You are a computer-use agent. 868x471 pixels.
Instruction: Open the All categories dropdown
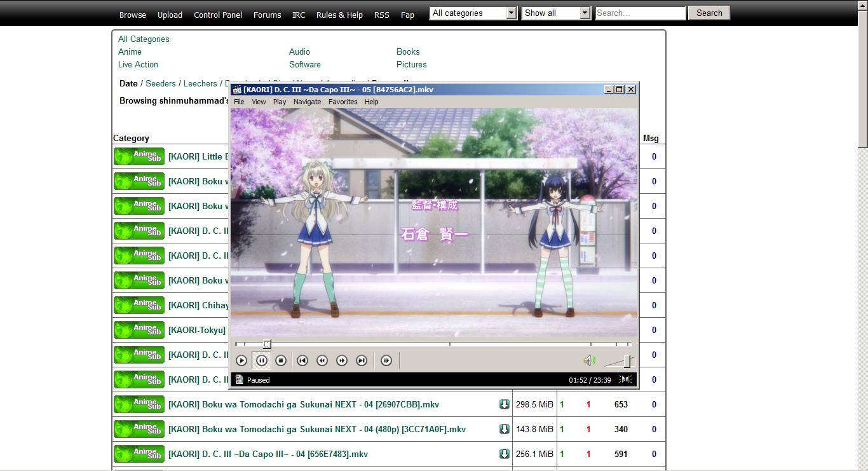tap(473, 13)
